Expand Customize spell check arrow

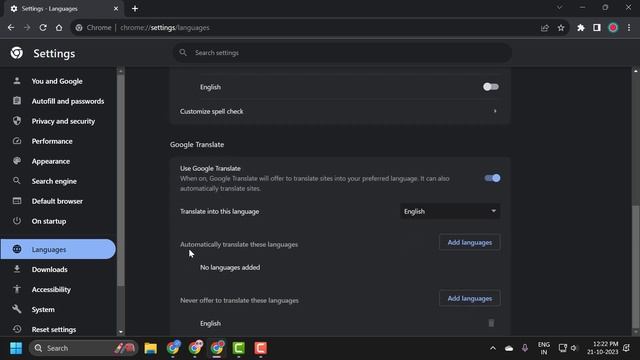(x=495, y=111)
